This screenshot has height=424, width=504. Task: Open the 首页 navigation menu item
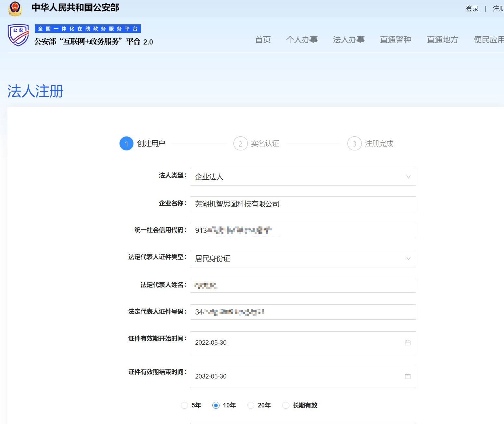point(263,40)
